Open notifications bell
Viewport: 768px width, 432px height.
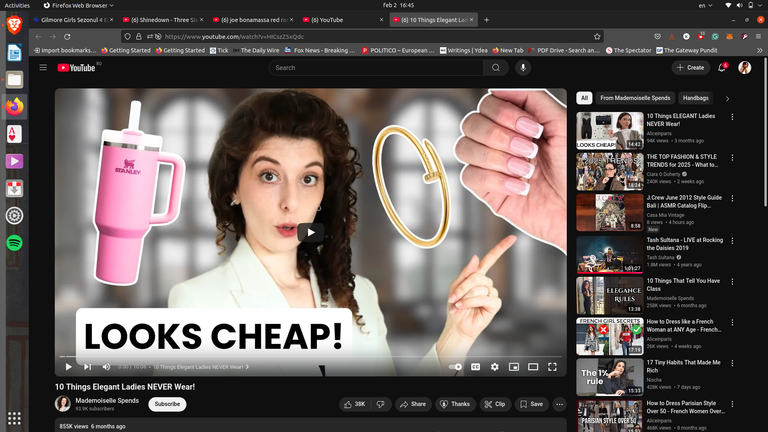pyautogui.click(x=722, y=68)
